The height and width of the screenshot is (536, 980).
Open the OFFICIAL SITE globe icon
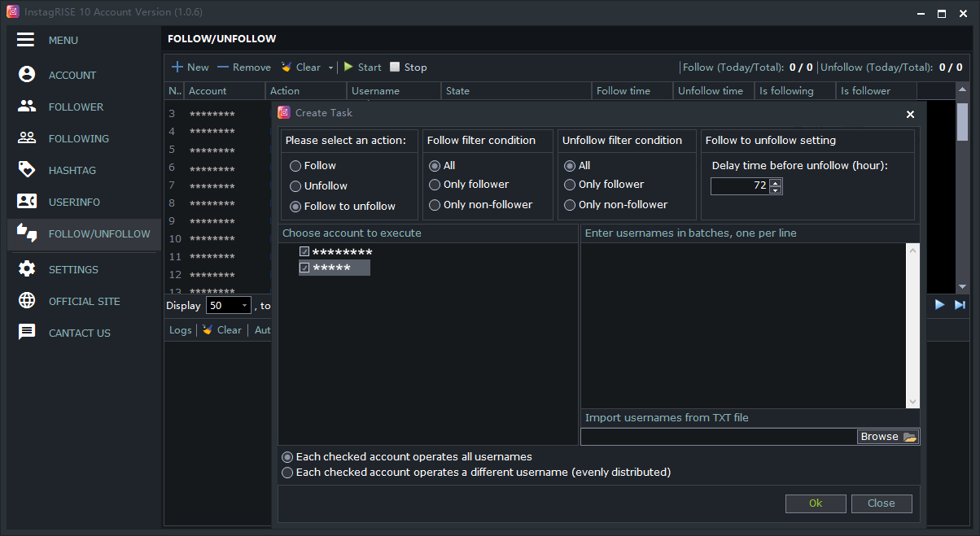coord(27,301)
